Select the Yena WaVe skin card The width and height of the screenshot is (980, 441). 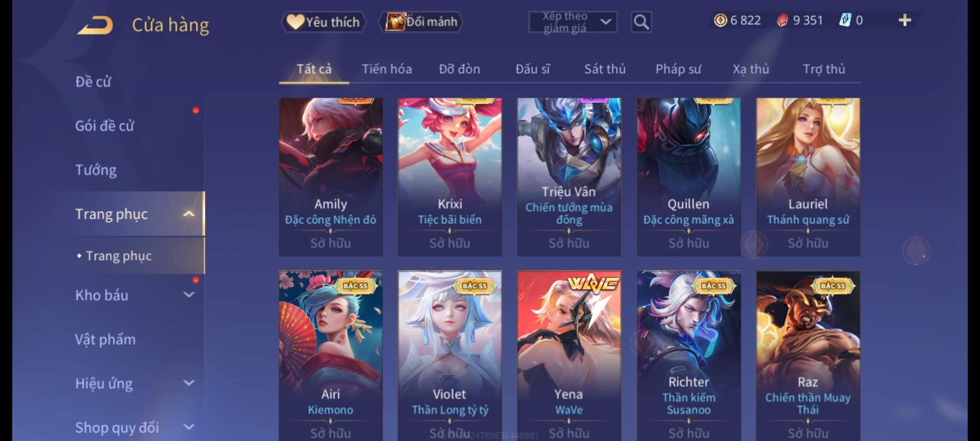coord(569,355)
